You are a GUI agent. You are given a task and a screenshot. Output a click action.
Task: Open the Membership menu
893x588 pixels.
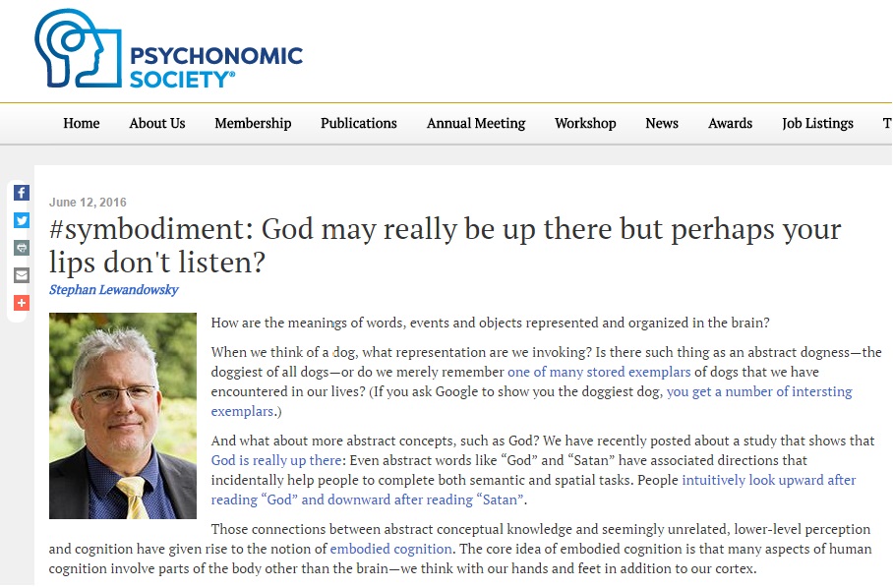point(253,124)
